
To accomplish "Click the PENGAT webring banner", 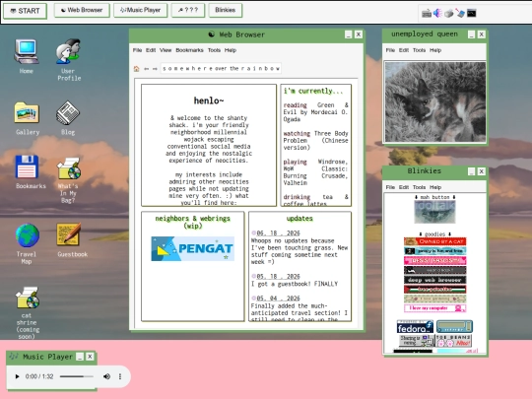I will (x=193, y=248).
